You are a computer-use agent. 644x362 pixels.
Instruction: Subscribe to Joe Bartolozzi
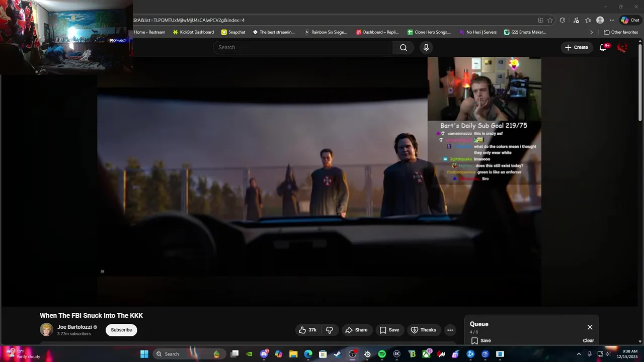121,330
